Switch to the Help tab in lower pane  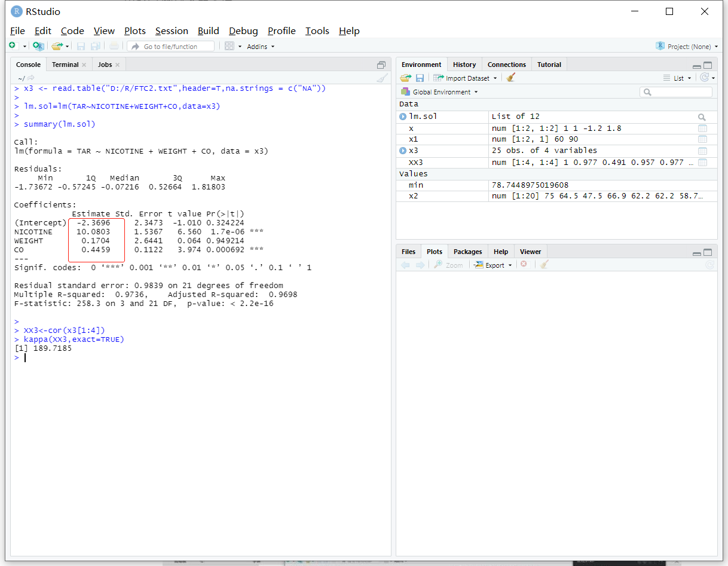coord(501,252)
